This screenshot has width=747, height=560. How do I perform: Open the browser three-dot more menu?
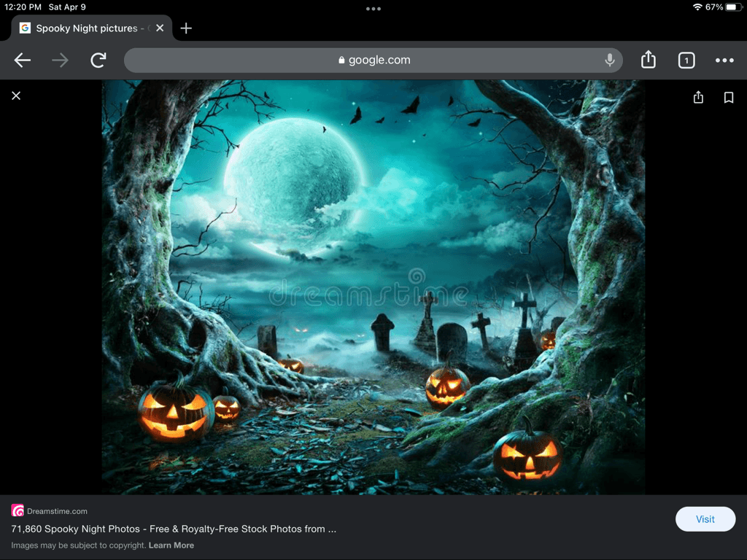(x=724, y=61)
